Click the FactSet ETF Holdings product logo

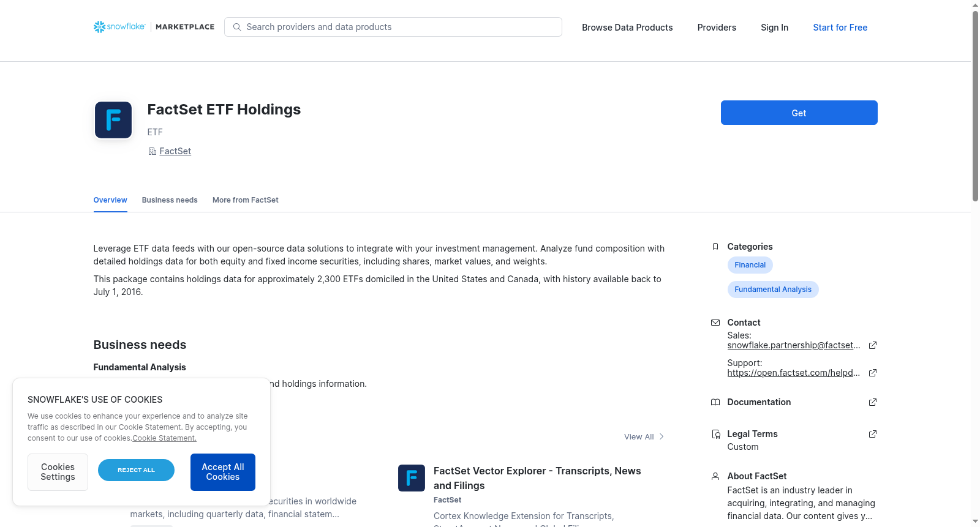click(x=113, y=120)
